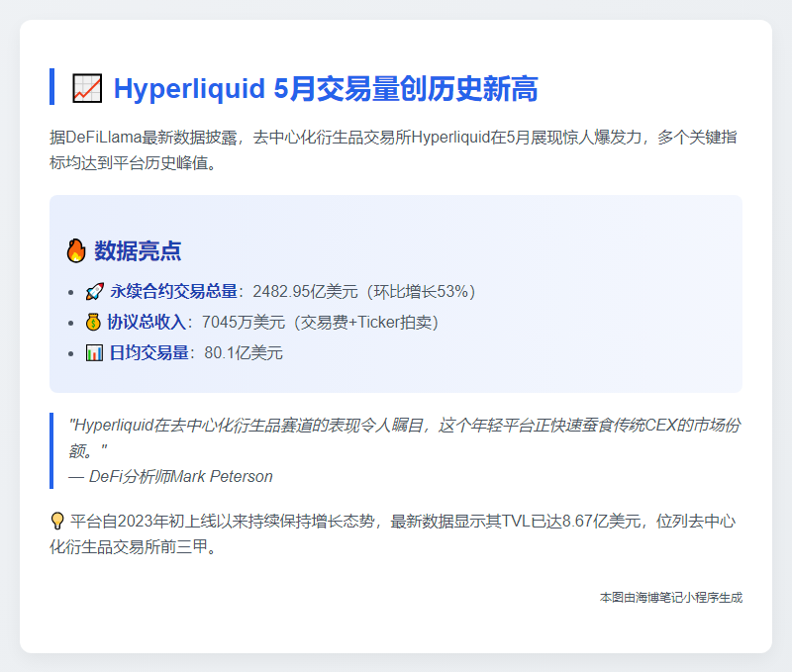Click the chart emoji in the main title
Screen dimensions: 792x672
point(89,87)
